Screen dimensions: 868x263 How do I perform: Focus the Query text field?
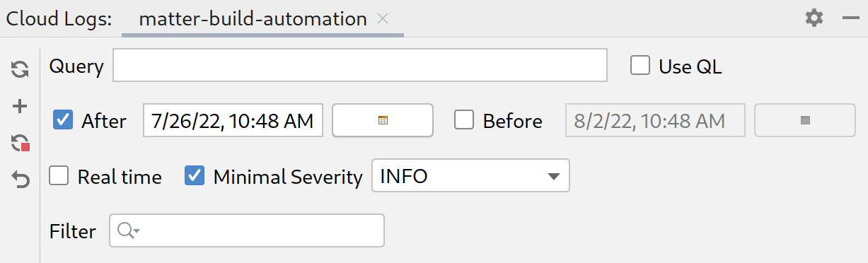point(360,66)
